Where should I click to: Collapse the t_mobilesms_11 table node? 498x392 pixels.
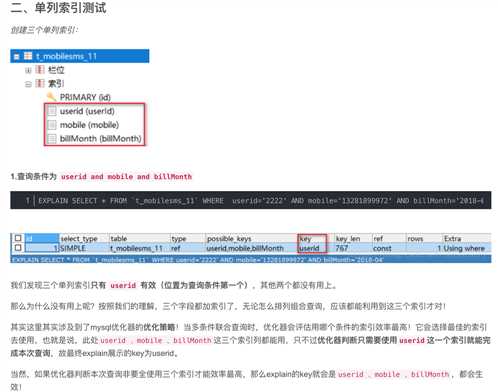(16, 56)
